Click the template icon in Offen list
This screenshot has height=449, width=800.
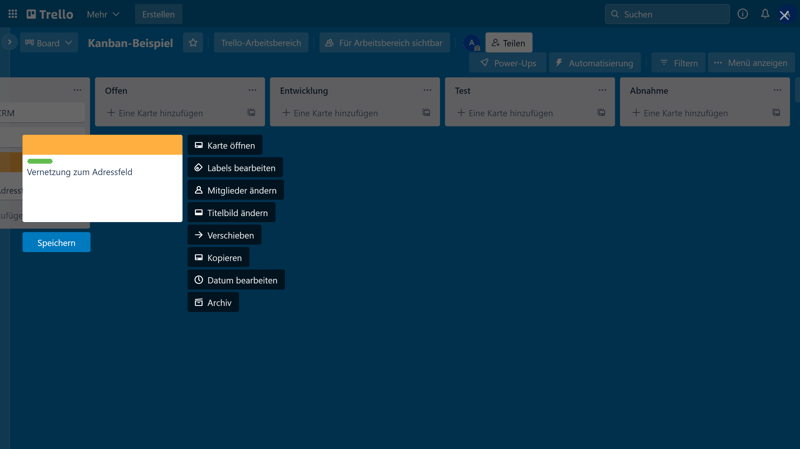251,113
